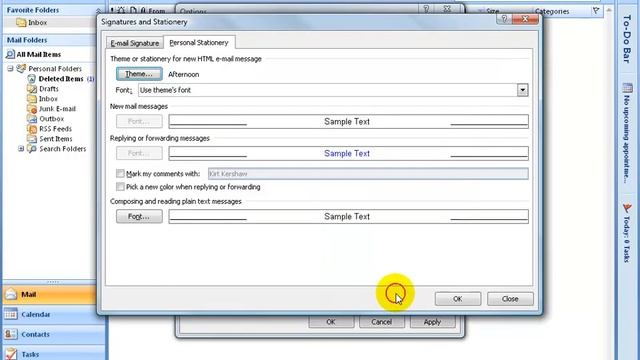Click the To-Do Bar title

pyautogui.click(x=627, y=39)
